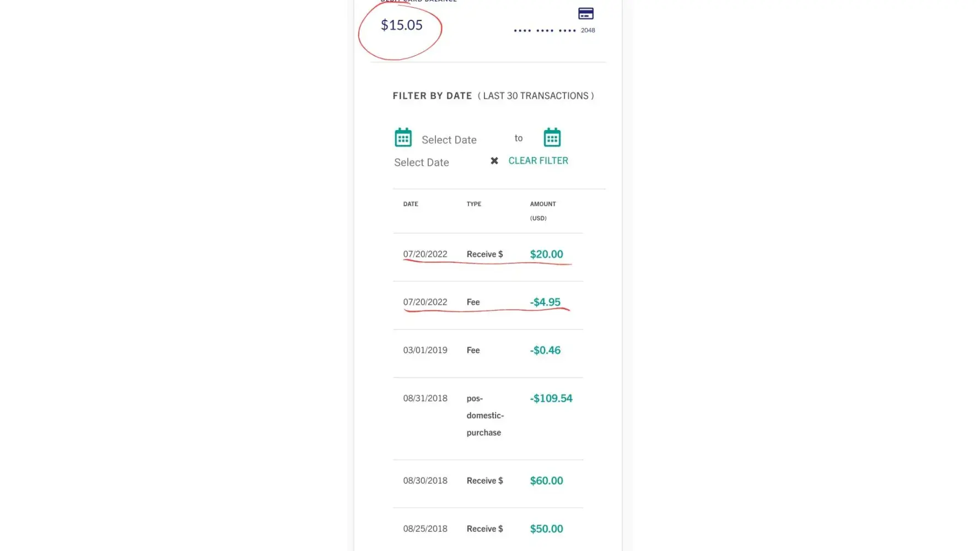This screenshot has height=551, width=980.
Task: Click Select Date field beside first calendar icon
Action: pyautogui.click(x=449, y=140)
